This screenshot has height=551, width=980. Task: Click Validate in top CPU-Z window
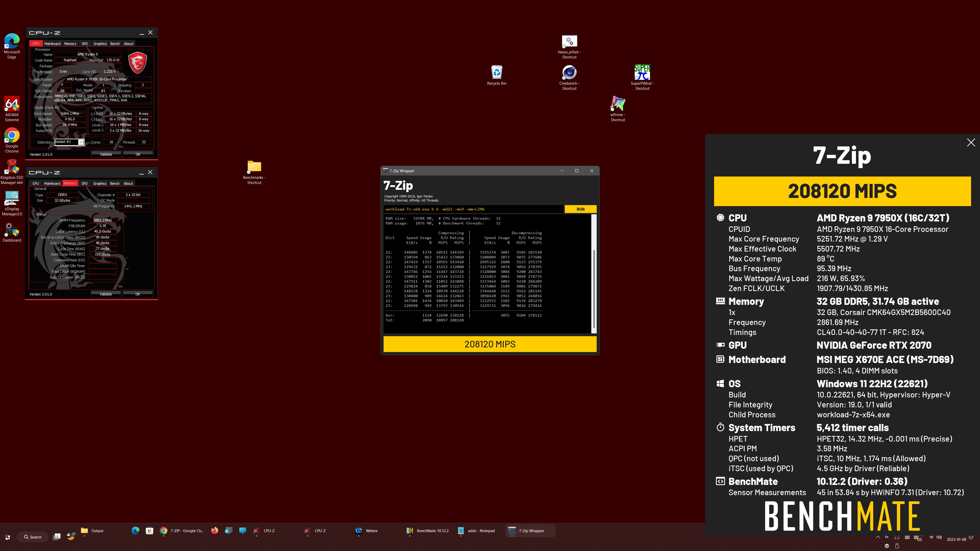click(x=106, y=154)
